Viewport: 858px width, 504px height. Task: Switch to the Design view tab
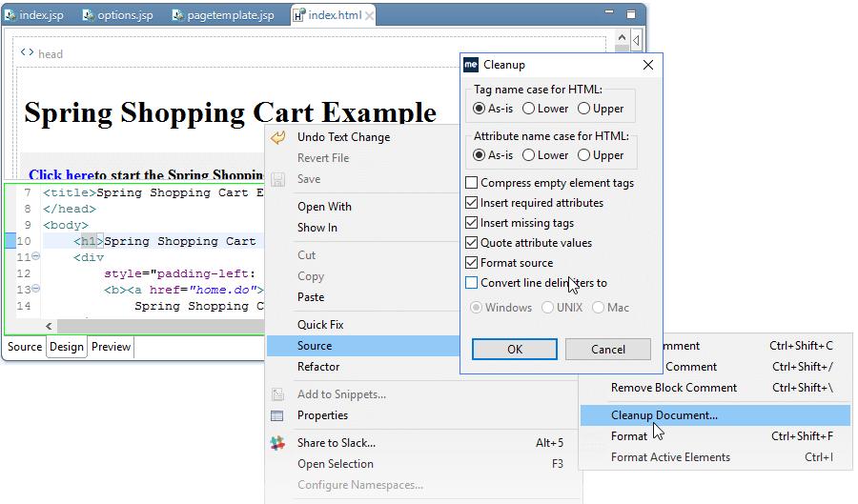click(x=67, y=347)
